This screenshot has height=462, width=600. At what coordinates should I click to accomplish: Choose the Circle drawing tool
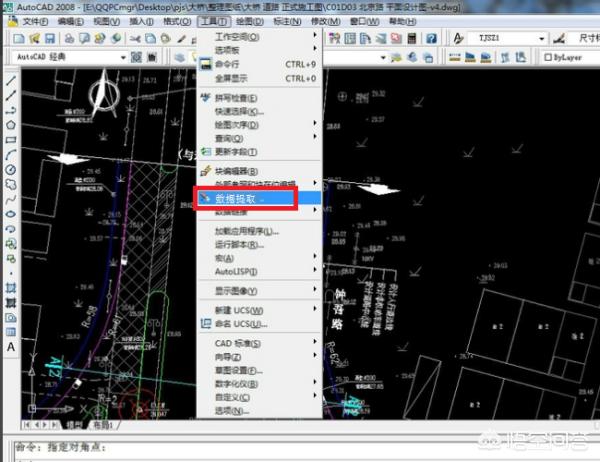(x=11, y=170)
